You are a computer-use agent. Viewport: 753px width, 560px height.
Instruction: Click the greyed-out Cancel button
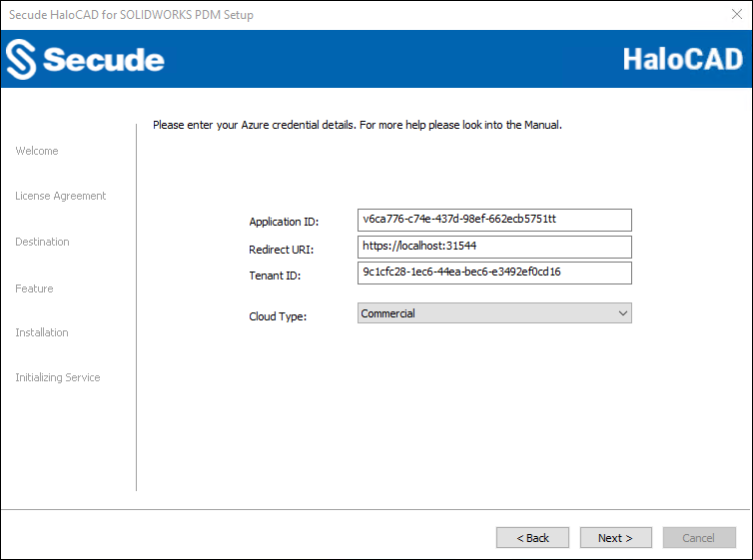[699, 538]
